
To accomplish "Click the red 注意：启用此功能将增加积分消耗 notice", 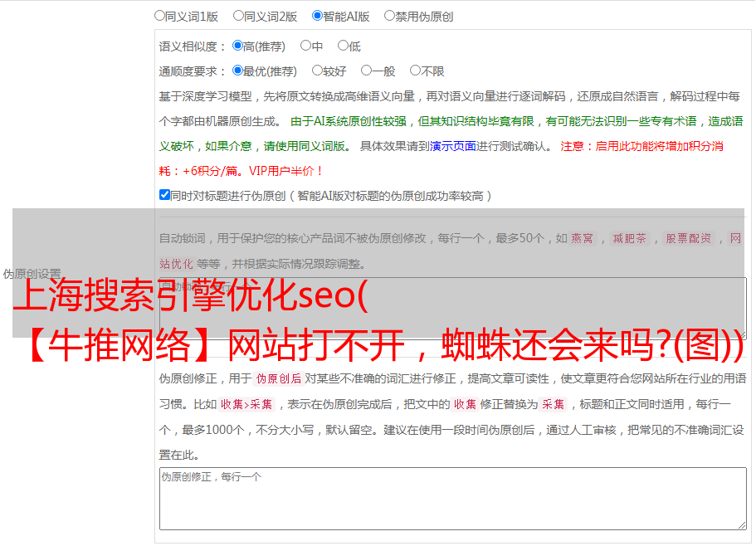I will [x=441, y=158].
